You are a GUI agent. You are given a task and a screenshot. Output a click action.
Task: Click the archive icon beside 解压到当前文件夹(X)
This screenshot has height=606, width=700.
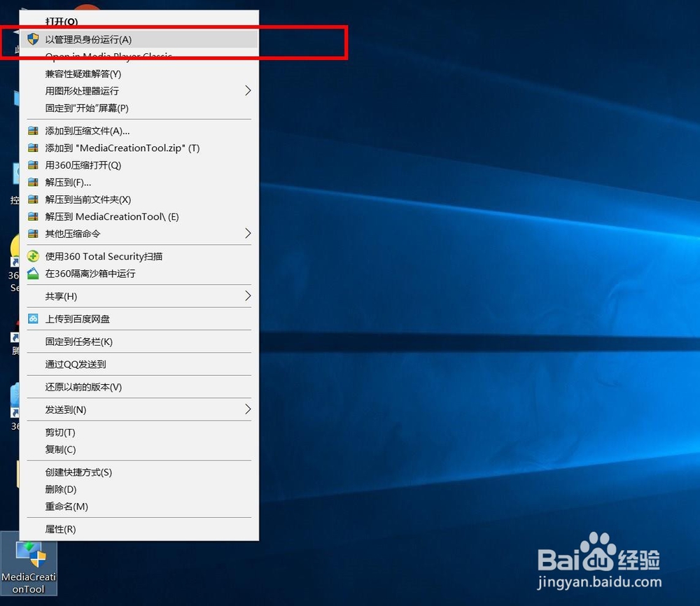(x=33, y=199)
